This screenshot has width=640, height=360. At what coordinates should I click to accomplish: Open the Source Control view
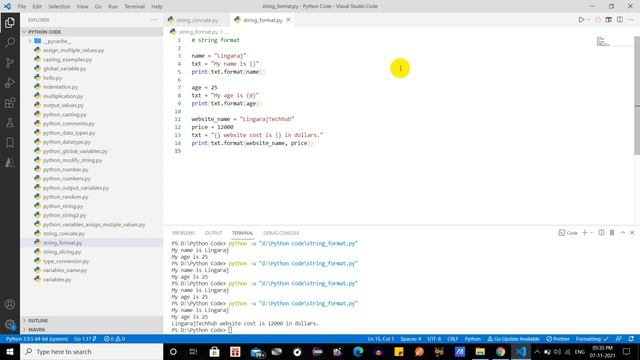tap(10, 62)
